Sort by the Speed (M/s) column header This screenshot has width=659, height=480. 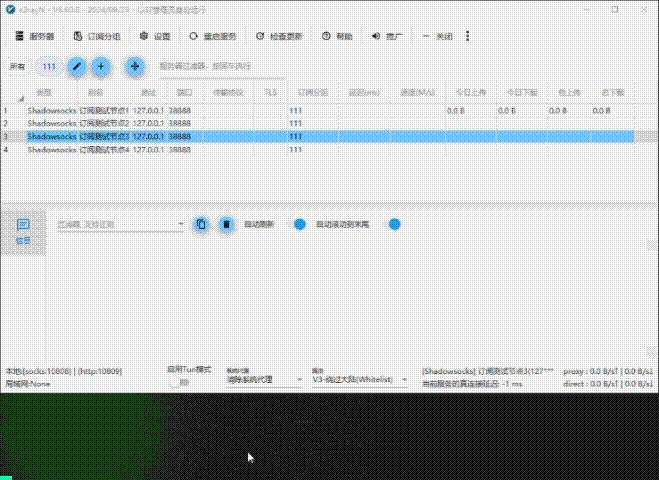pos(417,92)
